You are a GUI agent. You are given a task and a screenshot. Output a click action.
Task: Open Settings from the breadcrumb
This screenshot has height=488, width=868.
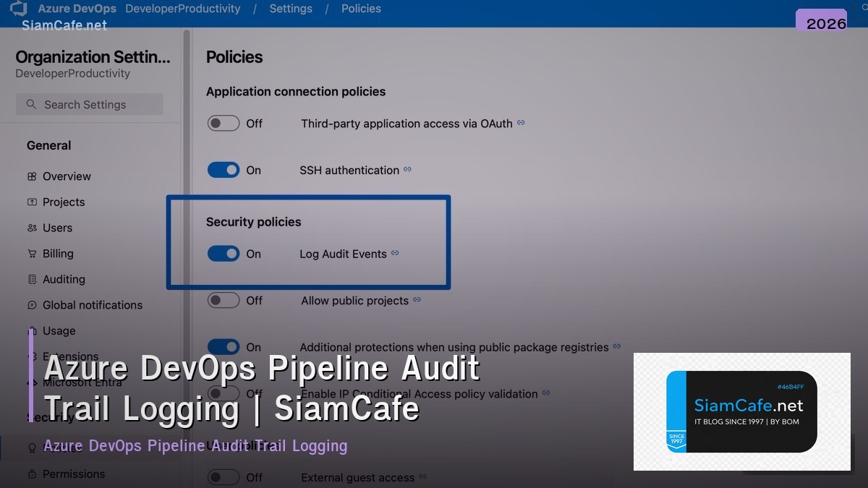click(291, 9)
